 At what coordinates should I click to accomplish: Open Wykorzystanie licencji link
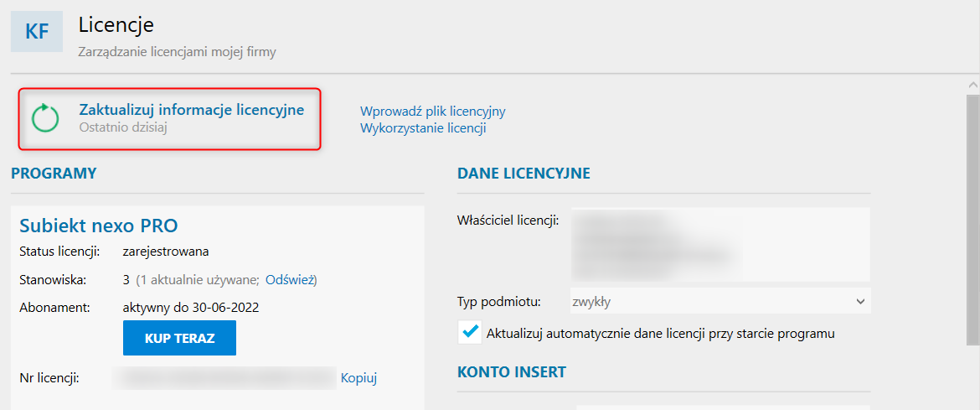[x=423, y=129]
